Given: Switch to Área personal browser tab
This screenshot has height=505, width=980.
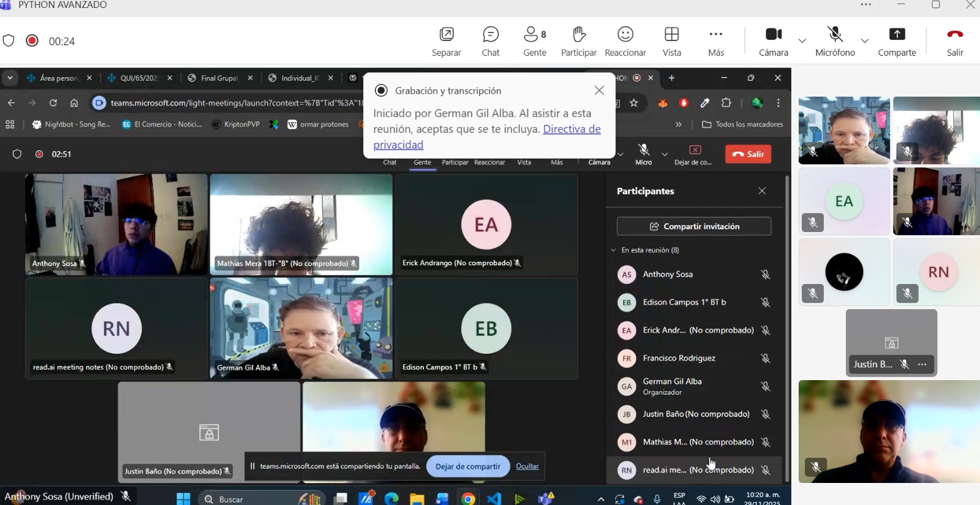Looking at the screenshot, I should pos(60,78).
